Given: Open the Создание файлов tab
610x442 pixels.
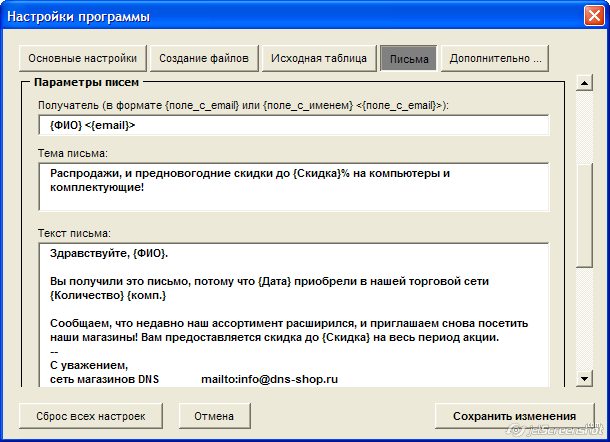Looking at the screenshot, I should pyautogui.click(x=204, y=58).
